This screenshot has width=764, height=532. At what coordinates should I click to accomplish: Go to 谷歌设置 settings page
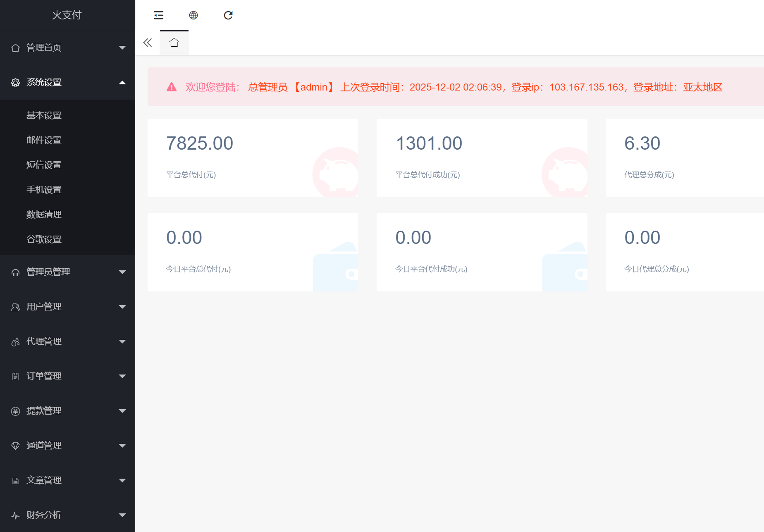coord(44,239)
